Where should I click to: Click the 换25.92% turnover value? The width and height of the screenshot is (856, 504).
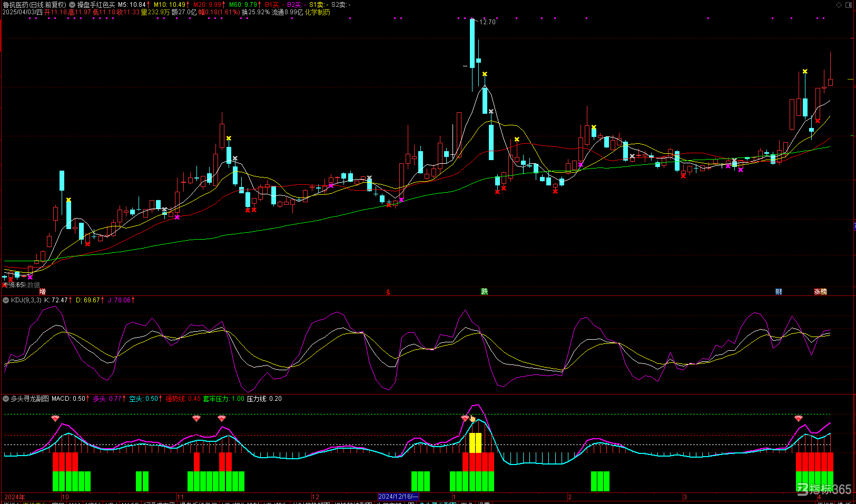[x=255, y=12]
